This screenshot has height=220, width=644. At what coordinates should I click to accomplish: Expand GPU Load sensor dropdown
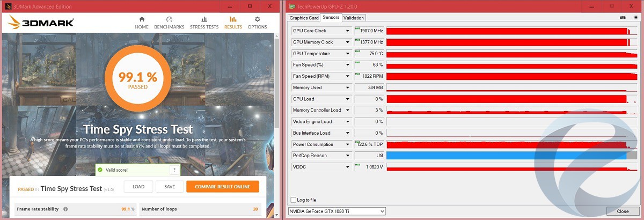[x=348, y=99]
